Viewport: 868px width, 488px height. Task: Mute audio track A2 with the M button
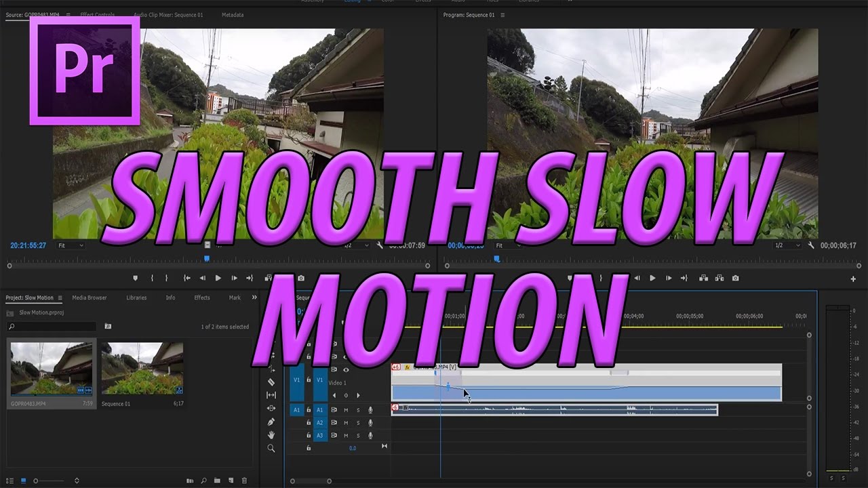tap(346, 423)
